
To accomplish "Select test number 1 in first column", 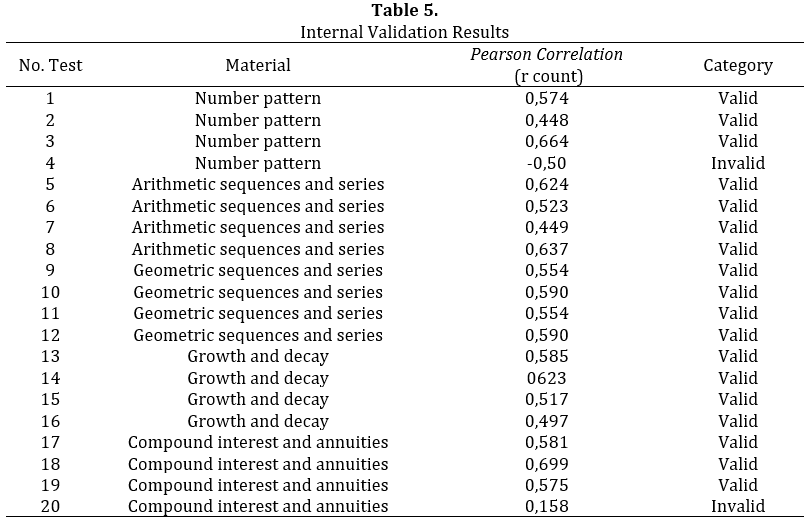I will pyautogui.click(x=50, y=98).
